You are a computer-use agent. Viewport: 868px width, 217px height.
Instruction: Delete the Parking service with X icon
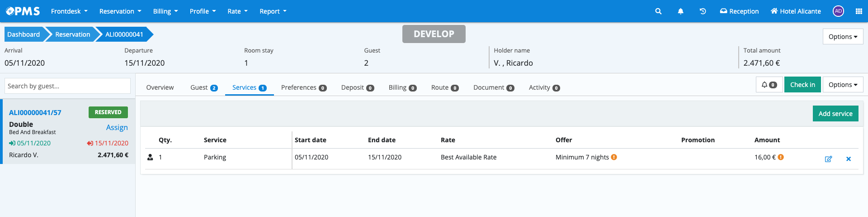[x=848, y=159]
